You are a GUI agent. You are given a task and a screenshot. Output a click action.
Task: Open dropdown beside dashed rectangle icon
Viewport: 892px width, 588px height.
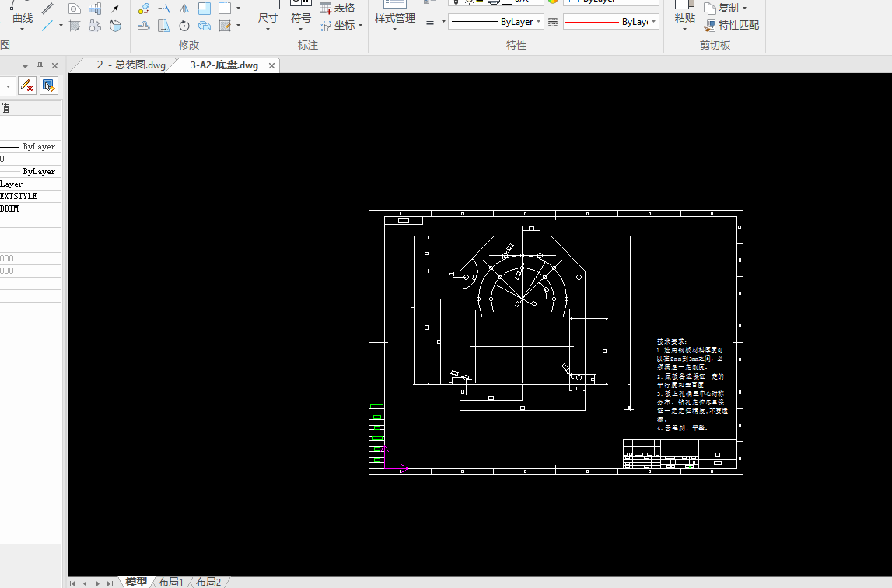tap(238, 8)
